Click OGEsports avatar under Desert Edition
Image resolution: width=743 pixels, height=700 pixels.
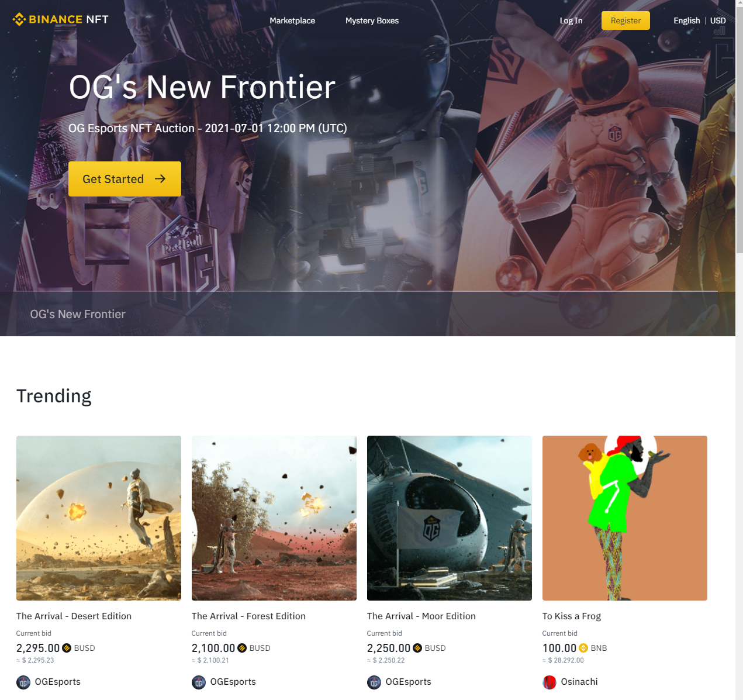point(23,682)
